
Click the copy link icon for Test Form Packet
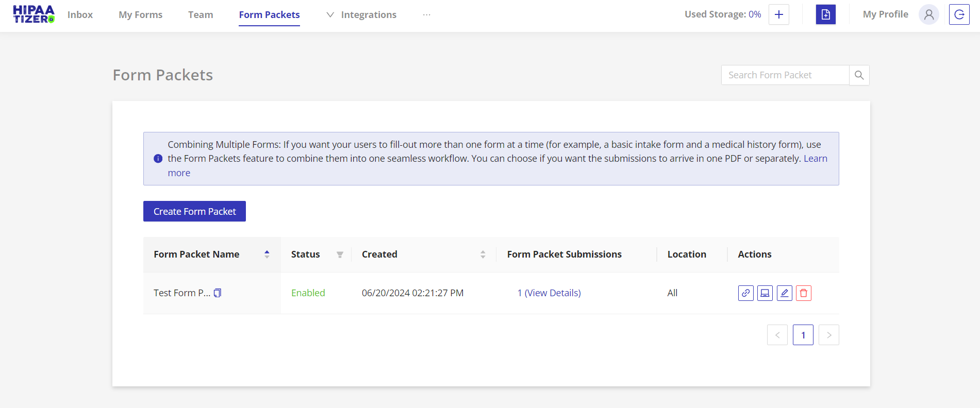(745, 293)
